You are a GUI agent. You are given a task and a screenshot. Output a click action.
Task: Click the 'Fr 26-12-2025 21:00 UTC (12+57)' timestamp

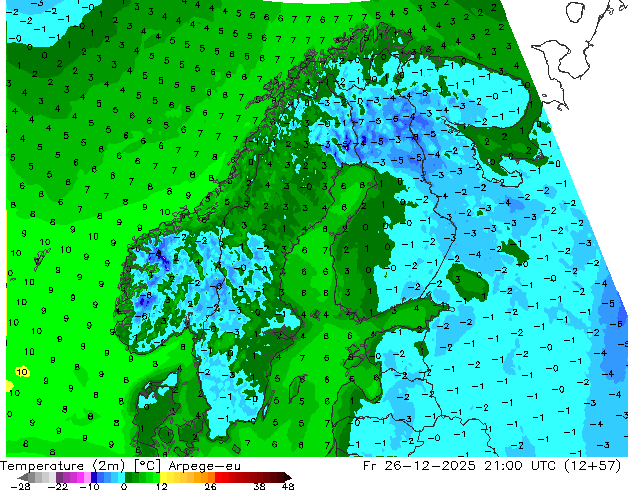point(492,466)
